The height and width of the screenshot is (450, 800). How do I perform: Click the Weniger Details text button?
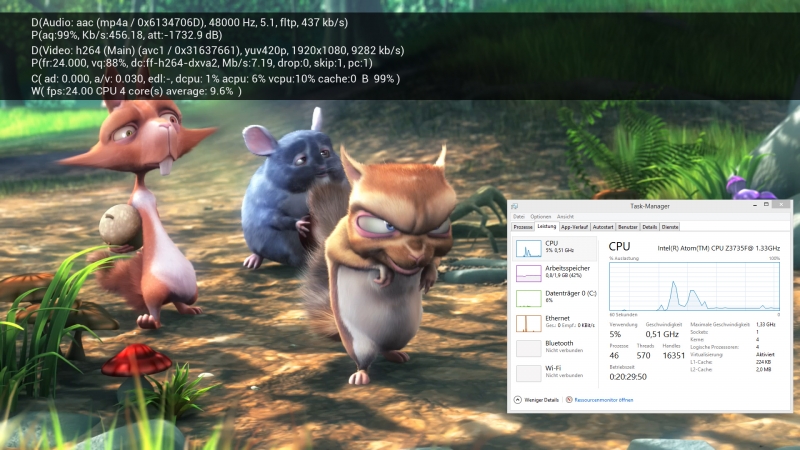pyautogui.click(x=541, y=400)
